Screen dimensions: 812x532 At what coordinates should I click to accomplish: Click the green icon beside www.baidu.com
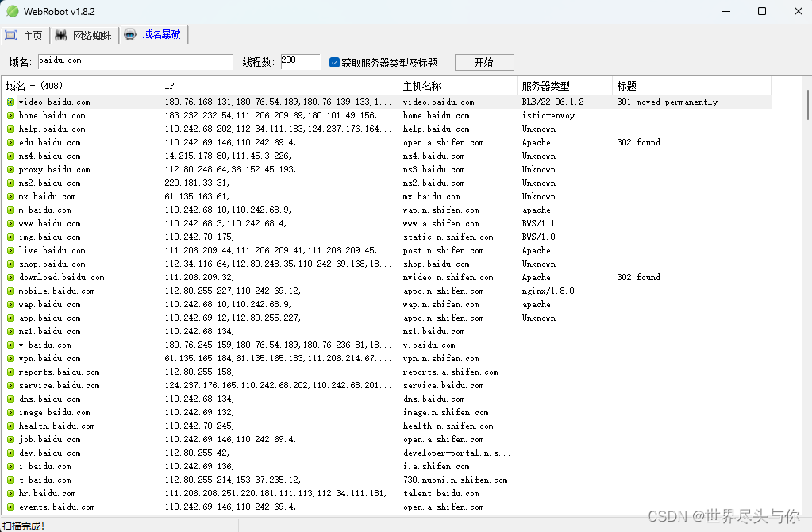point(10,223)
